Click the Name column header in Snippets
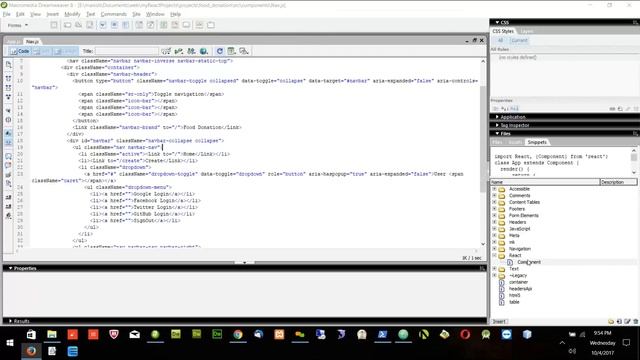 click(x=545, y=182)
